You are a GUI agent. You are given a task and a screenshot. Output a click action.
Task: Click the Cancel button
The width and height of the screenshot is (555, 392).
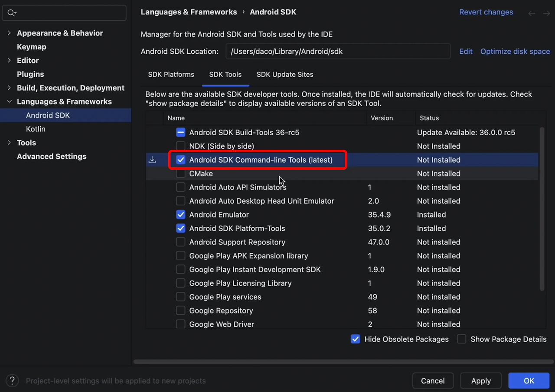tap(433, 381)
